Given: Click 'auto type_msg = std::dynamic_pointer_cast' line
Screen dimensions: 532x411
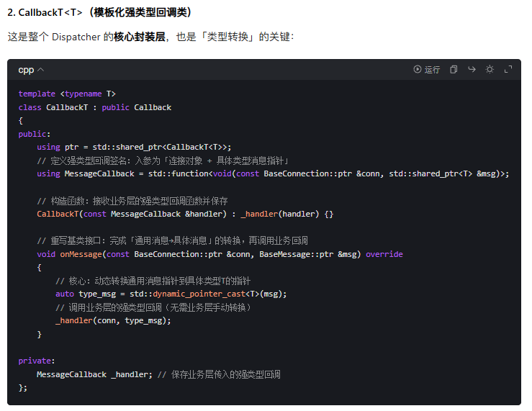Looking at the screenshot, I should pyautogui.click(x=171, y=294).
